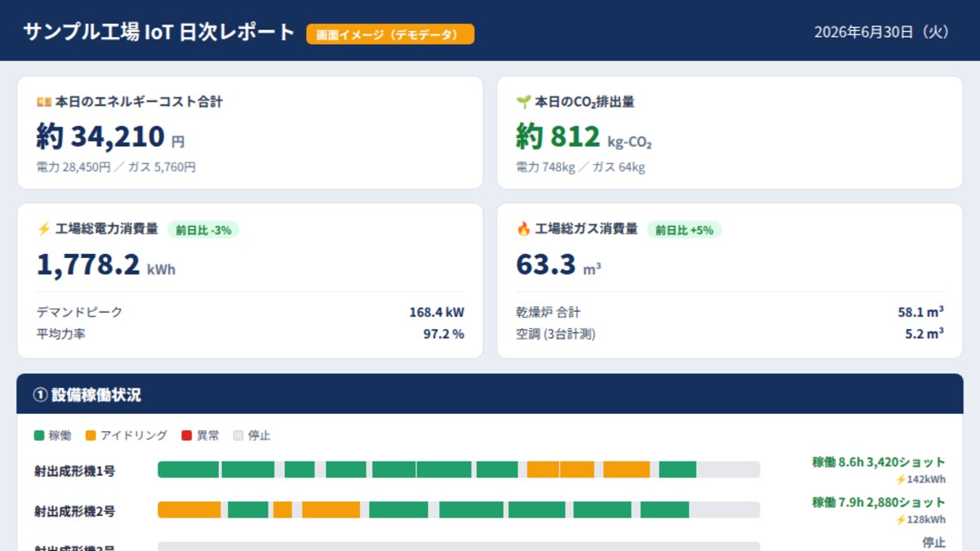Click the money icon beside エネルギーコスト合計
This screenshot has width=980, height=551.
tap(44, 102)
